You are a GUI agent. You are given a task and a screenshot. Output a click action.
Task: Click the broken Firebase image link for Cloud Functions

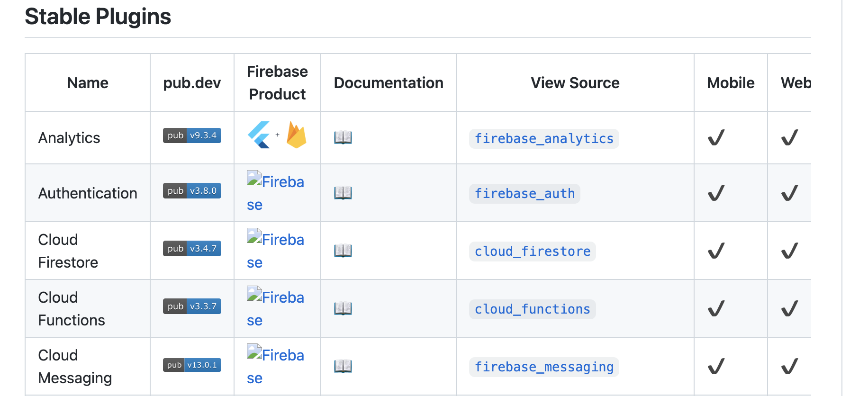click(x=275, y=298)
